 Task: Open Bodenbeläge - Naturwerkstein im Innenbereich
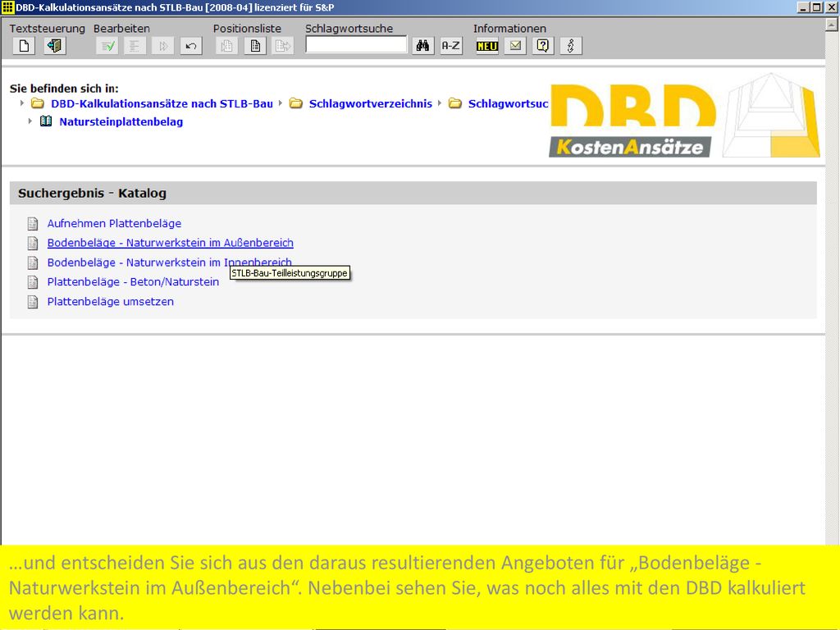pos(169,262)
